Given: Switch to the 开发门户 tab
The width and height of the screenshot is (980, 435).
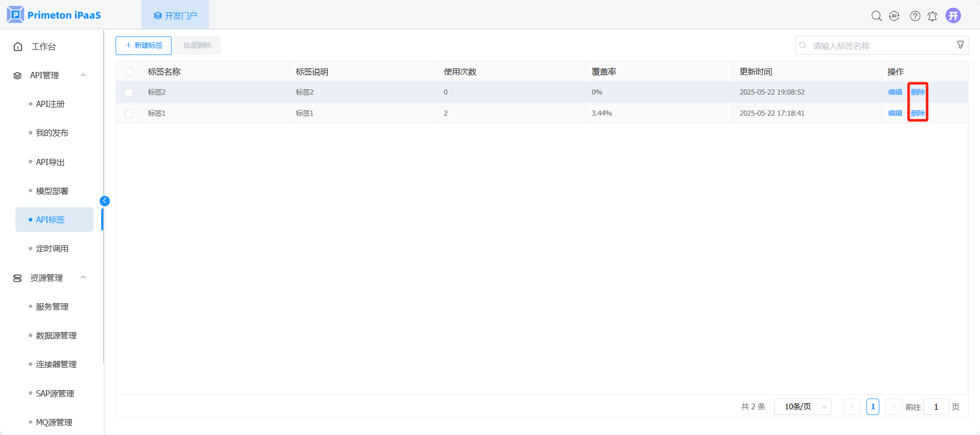Looking at the screenshot, I should [175, 15].
